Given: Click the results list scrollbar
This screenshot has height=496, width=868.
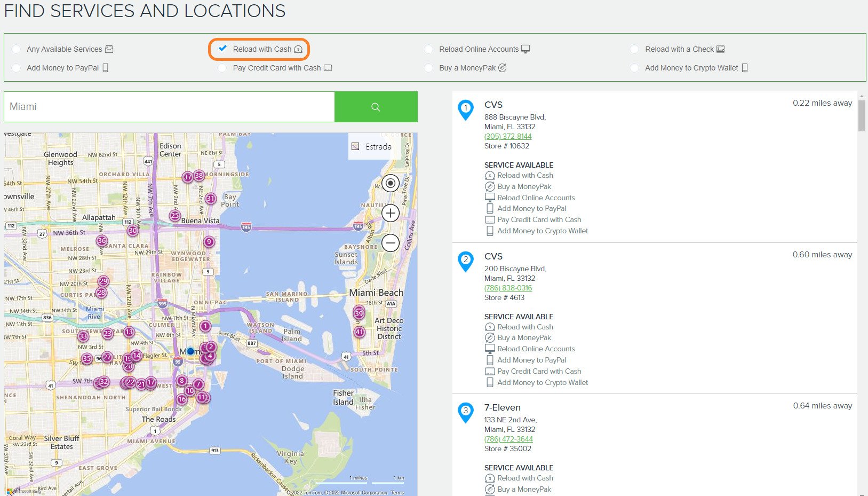Looking at the screenshot, I should [862, 116].
